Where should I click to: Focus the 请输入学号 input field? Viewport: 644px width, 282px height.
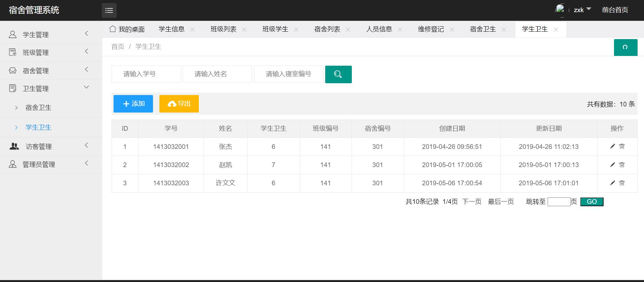coord(146,74)
